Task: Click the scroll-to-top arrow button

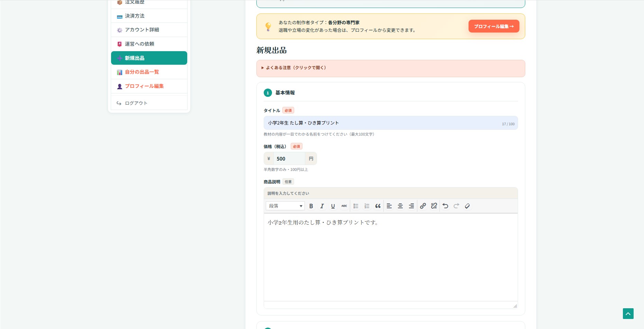Action: click(628, 313)
